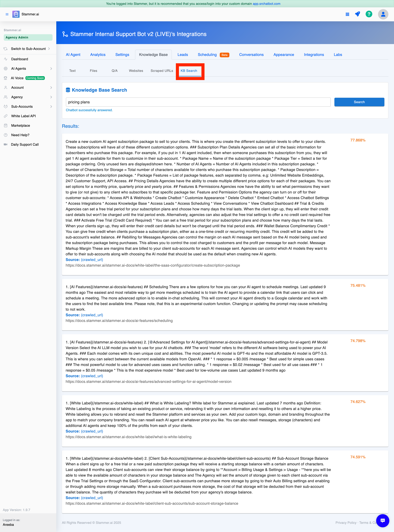The image size is (394, 532).
Task: Select the Knowledge Base tab
Action: [153, 55]
